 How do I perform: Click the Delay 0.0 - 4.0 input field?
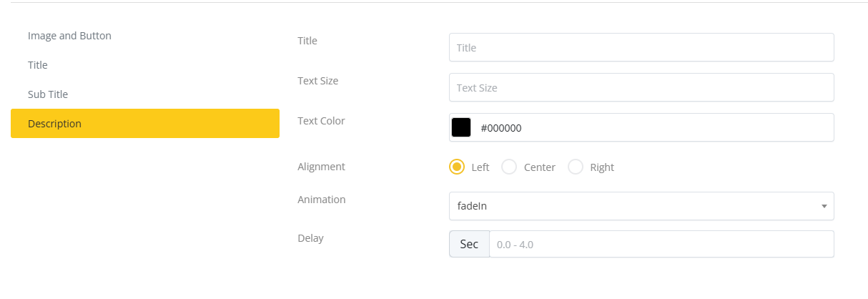coord(661,244)
